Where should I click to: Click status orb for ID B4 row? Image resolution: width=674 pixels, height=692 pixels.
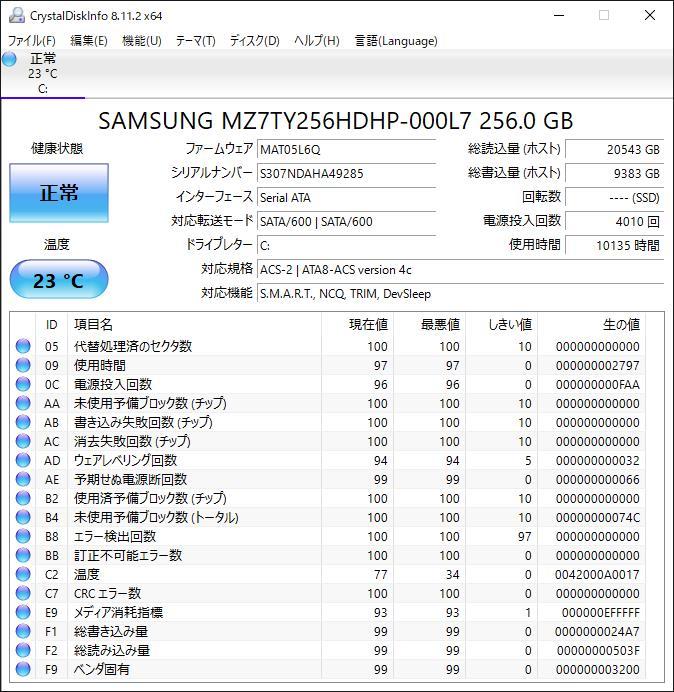(x=23, y=517)
